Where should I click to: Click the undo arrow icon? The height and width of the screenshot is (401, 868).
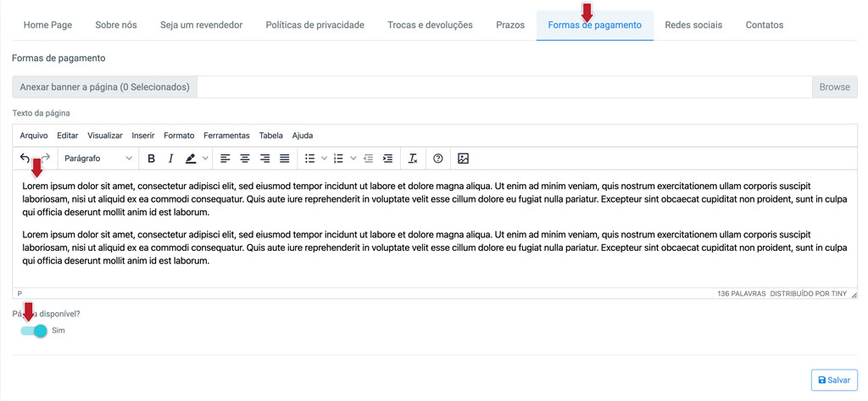[25, 159]
